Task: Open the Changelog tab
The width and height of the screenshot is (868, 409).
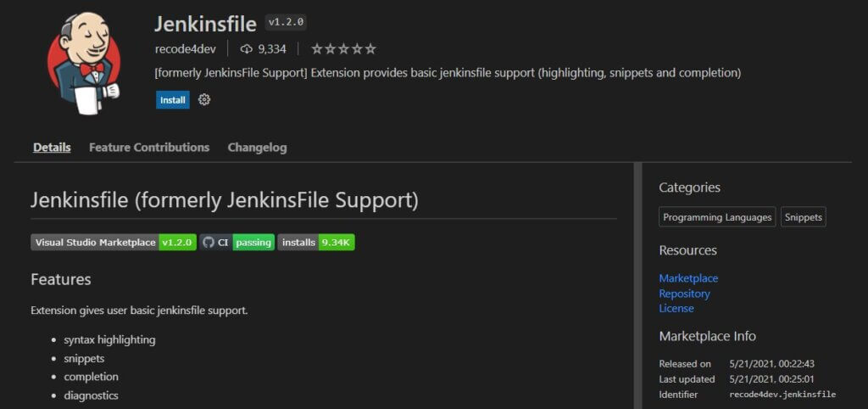Action: click(258, 148)
